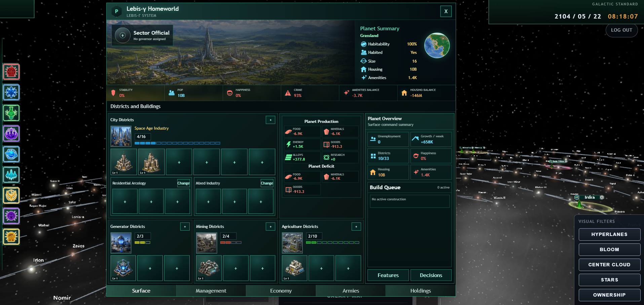Click the Space Age Industry city thumbnail

121,136
